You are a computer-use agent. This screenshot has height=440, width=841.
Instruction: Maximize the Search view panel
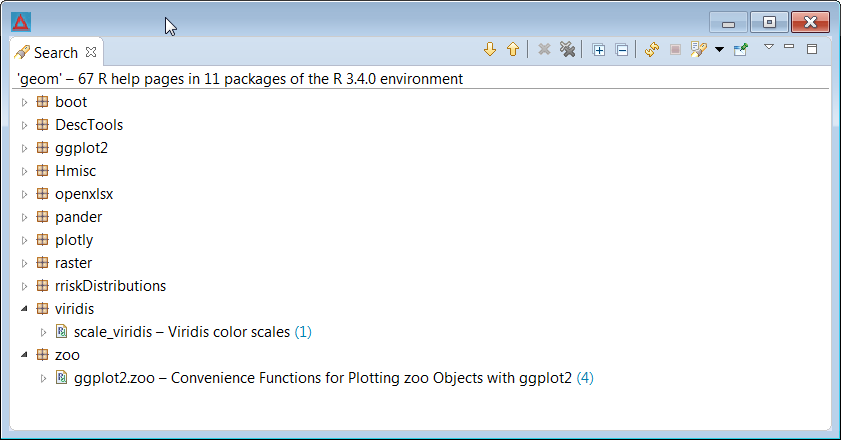coord(812,49)
